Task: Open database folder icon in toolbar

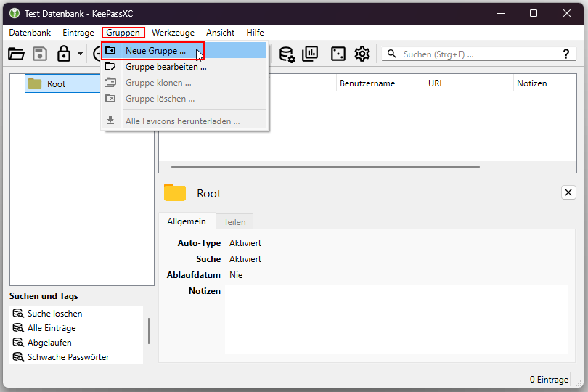Action: (16, 54)
